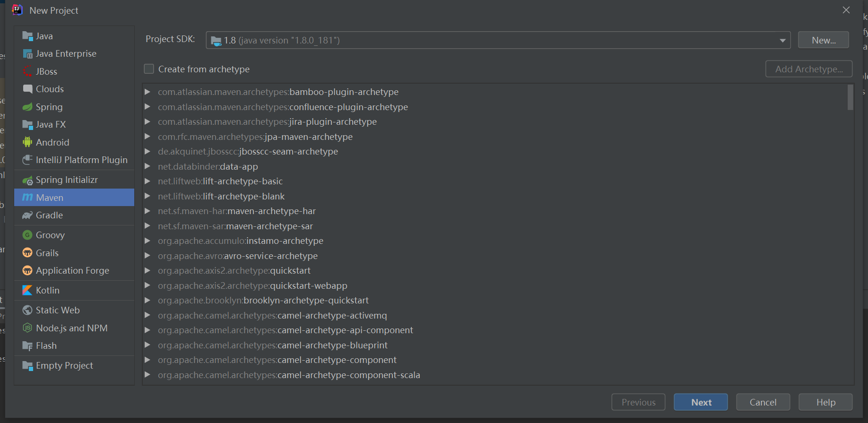Click Add Archetype... button
Image resolution: width=868 pixels, height=423 pixels.
pyautogui.click(x=809, y=69)
